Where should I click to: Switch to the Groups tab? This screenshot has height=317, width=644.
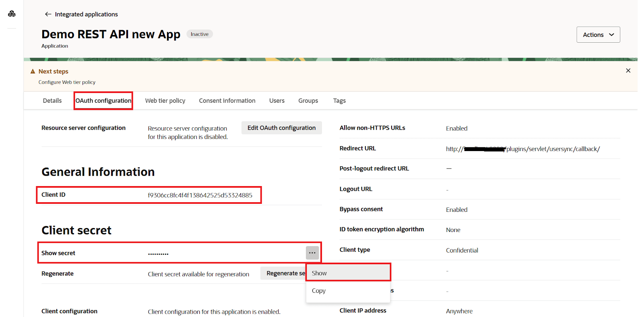[x=308, y=101]
